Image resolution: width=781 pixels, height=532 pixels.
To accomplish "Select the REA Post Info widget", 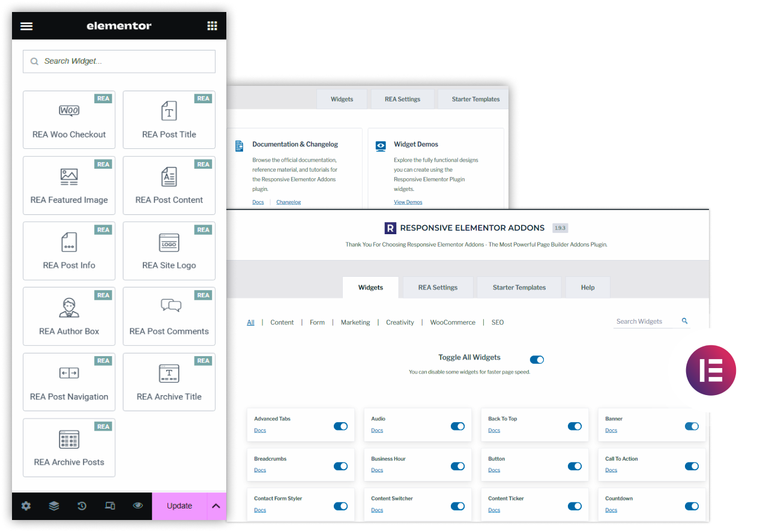I will tap(69, 251).
